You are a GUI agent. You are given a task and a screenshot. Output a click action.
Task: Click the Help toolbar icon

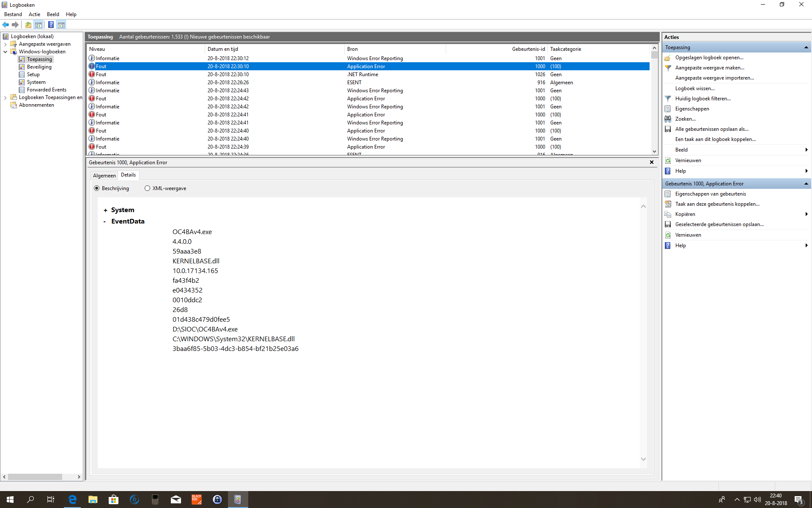point(51,25)
